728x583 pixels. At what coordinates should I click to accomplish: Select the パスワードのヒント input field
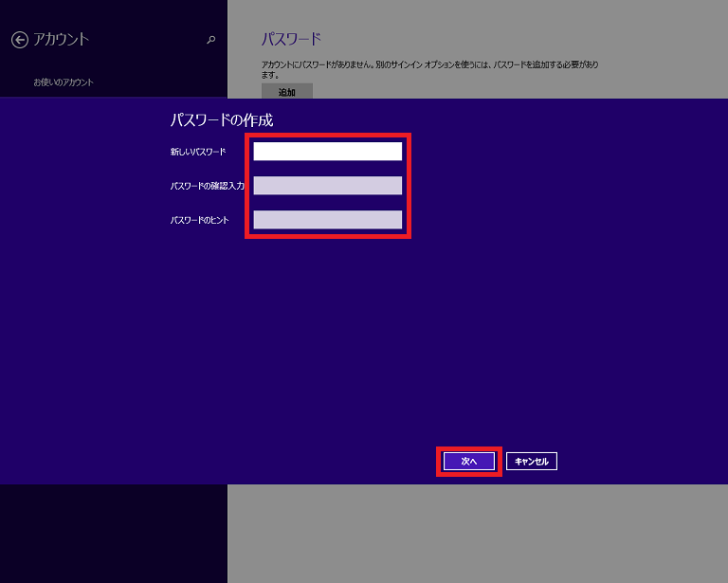point(327,220)
